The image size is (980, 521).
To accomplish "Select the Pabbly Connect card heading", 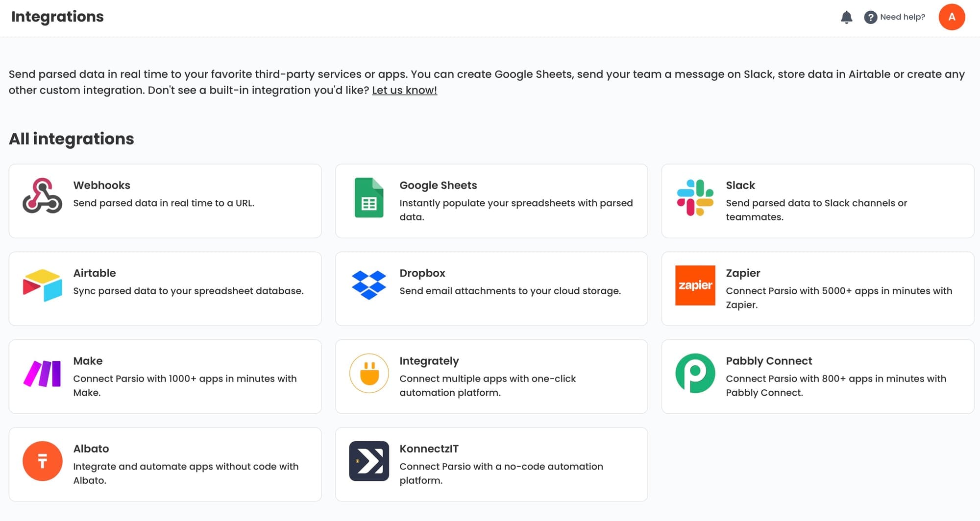I will click(768, 361).
